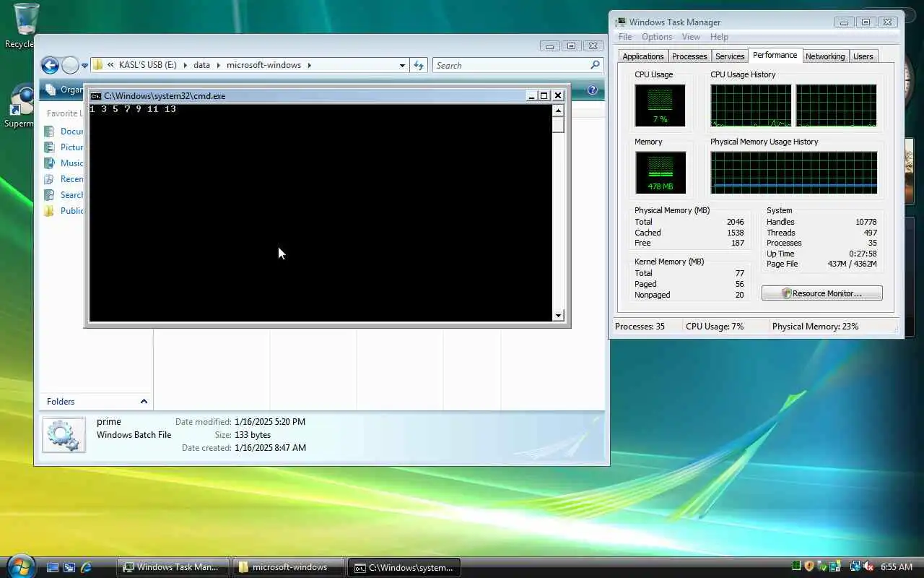
Task: Open Task Manager Help menu
Action: (719, 37)
